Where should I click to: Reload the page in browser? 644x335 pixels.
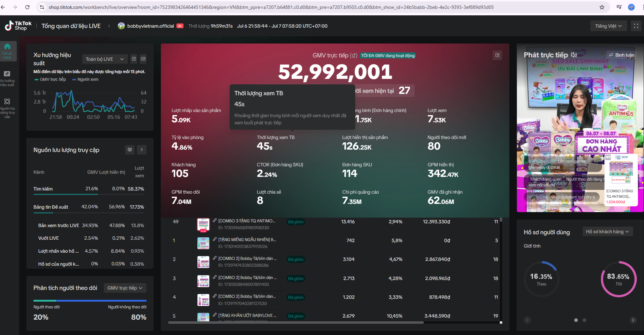click(x=27, y=7)
